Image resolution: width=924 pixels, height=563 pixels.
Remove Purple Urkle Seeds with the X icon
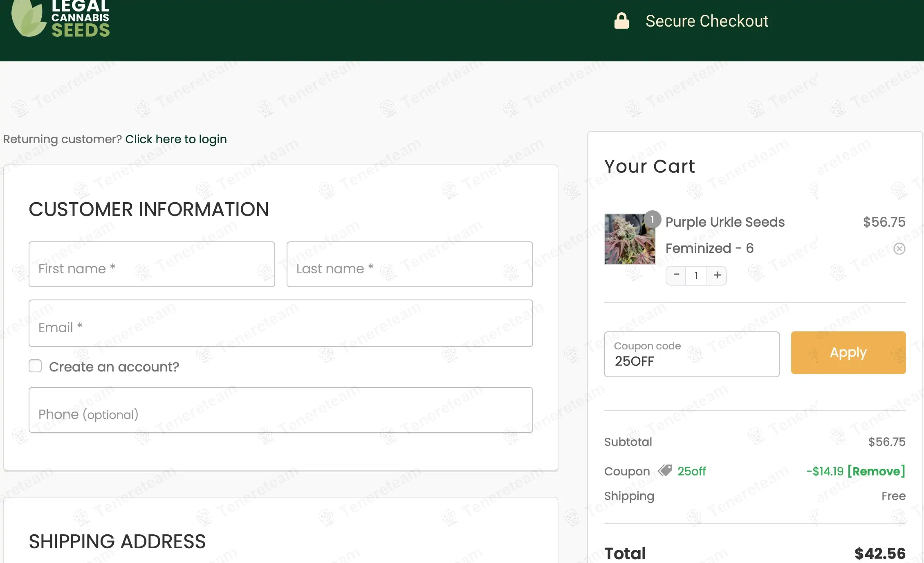(x=899, y=248)
